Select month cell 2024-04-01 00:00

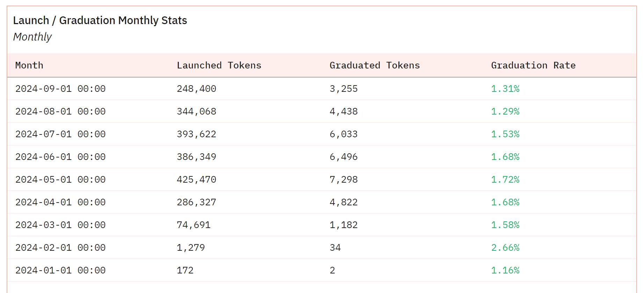pyautogui.click(x=60, y=202)
